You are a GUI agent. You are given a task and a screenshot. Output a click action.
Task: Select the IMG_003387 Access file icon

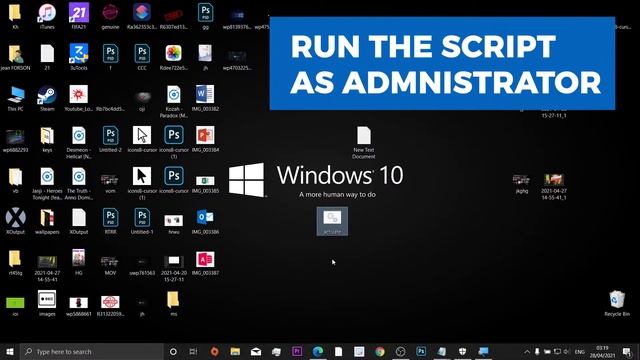205,263
